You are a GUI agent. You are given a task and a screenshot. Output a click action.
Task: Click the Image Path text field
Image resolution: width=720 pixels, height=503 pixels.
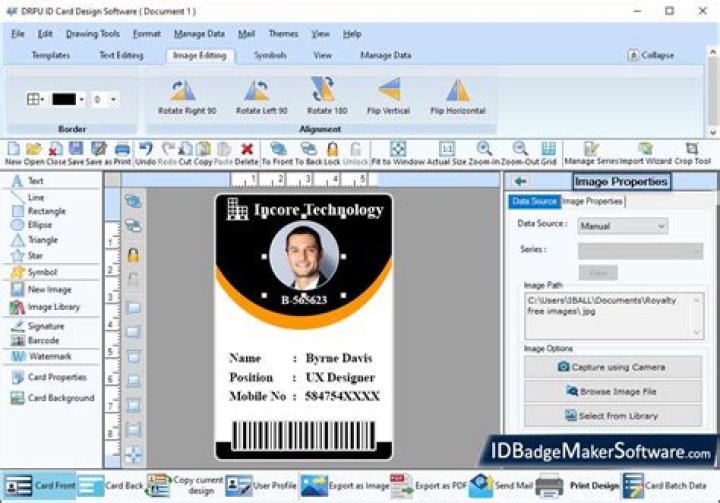(x=613, y=316)
